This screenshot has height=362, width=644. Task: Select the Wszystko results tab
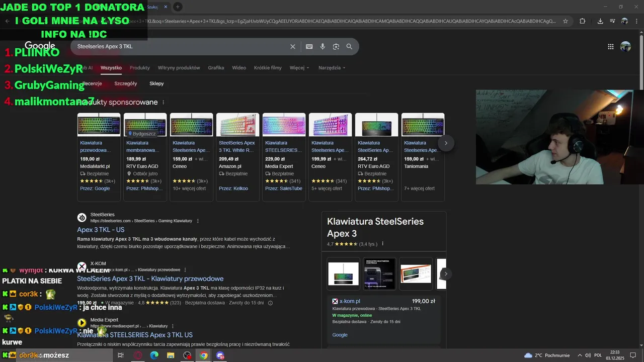[x=111, y=68]
